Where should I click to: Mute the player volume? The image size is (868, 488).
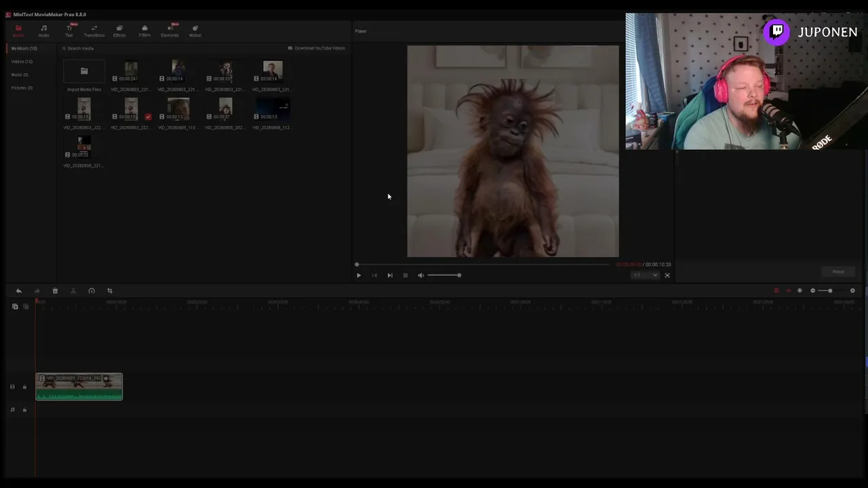click(420, 275)
